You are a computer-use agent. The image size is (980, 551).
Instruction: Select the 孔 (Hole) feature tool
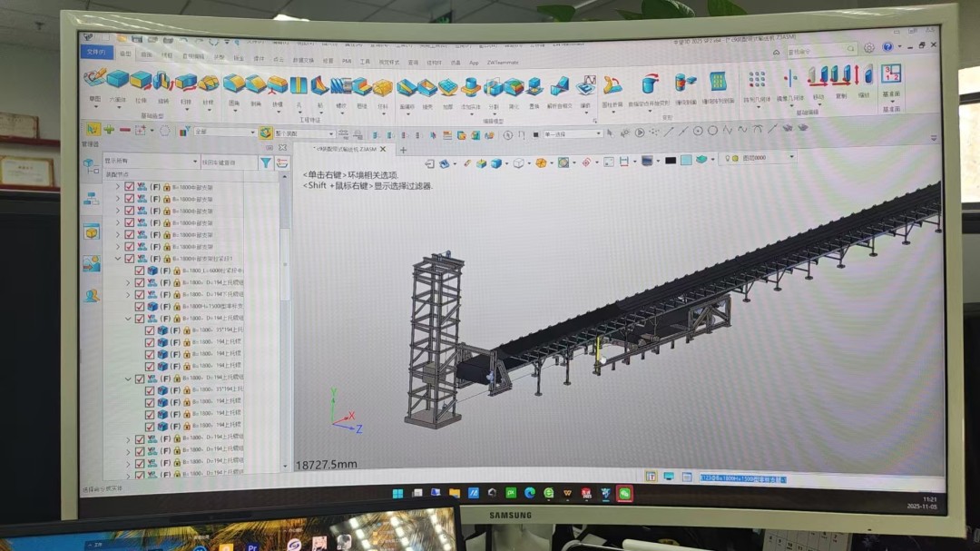tap(299, 86)
